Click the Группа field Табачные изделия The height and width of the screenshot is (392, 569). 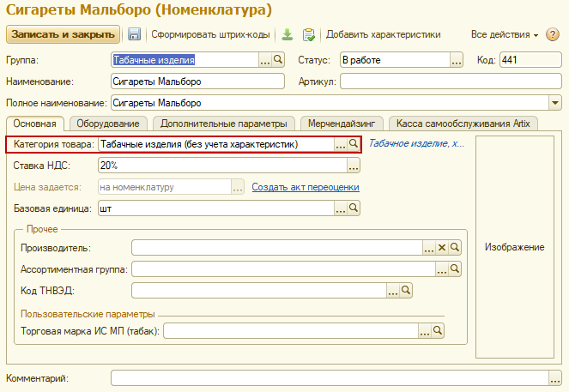pos(185,59)
